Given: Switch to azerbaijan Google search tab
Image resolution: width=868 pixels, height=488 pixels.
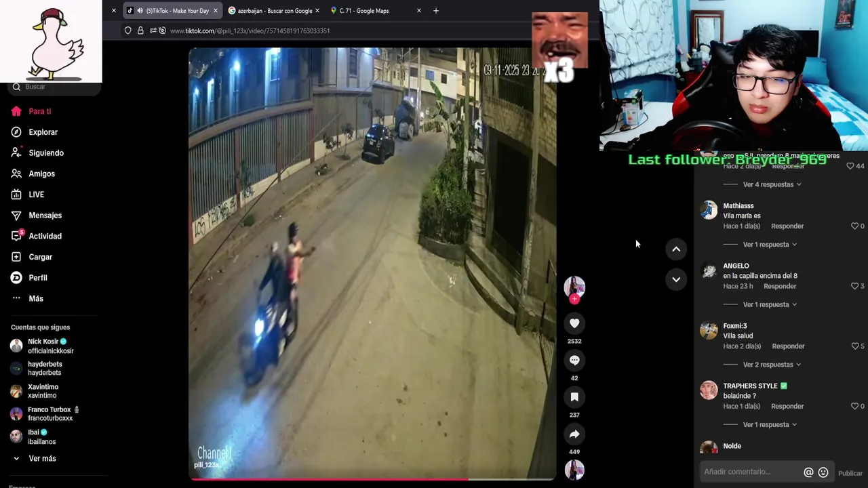Looking at the screenshot, I should point(273,11).
